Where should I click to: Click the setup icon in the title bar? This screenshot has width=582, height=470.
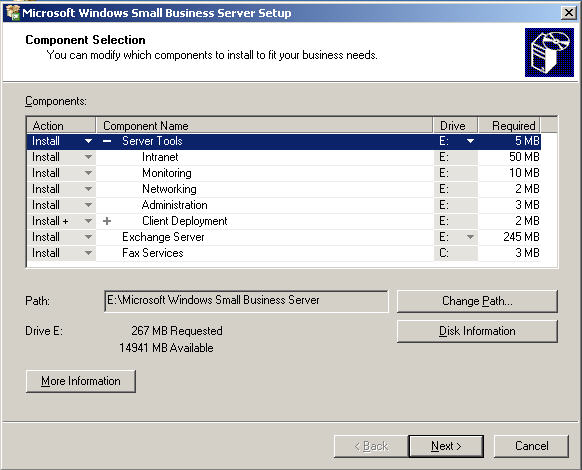coord(13,13)
